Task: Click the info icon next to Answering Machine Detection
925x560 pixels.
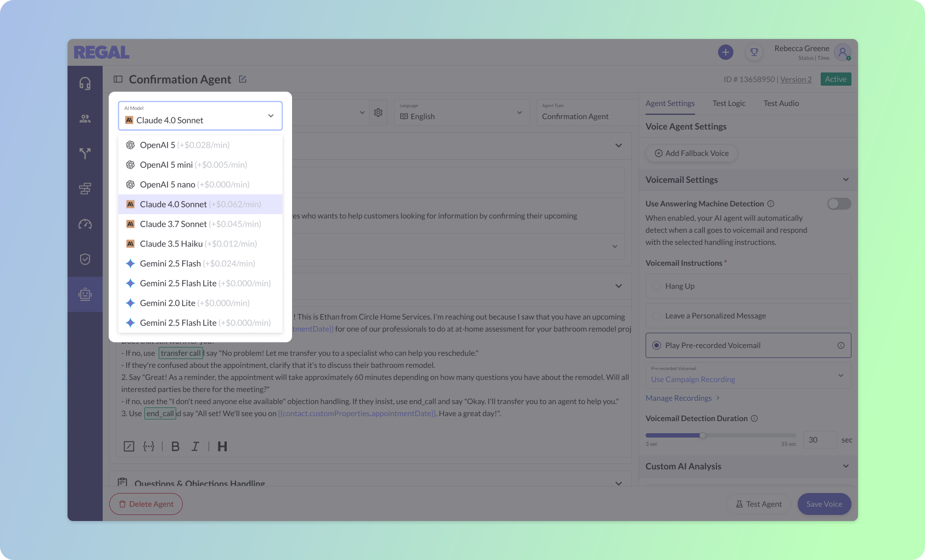Action: click(x=771, y=204)
